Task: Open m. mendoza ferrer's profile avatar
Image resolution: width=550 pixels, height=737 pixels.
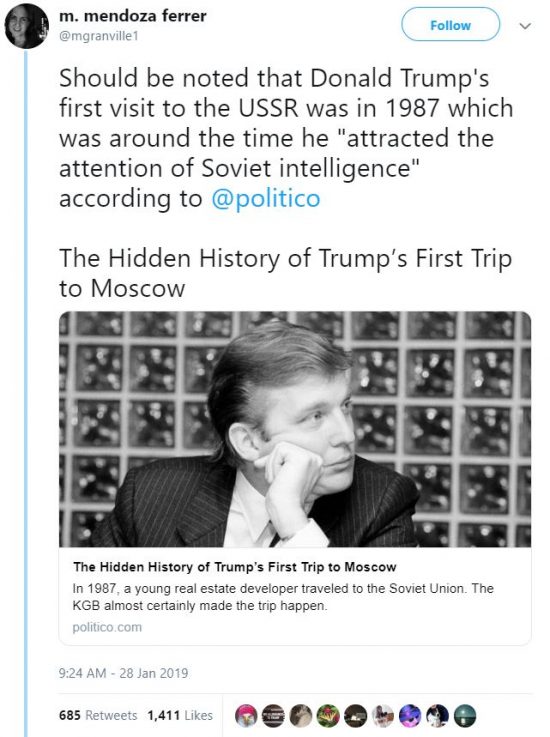Action: [x=26, y=26]
